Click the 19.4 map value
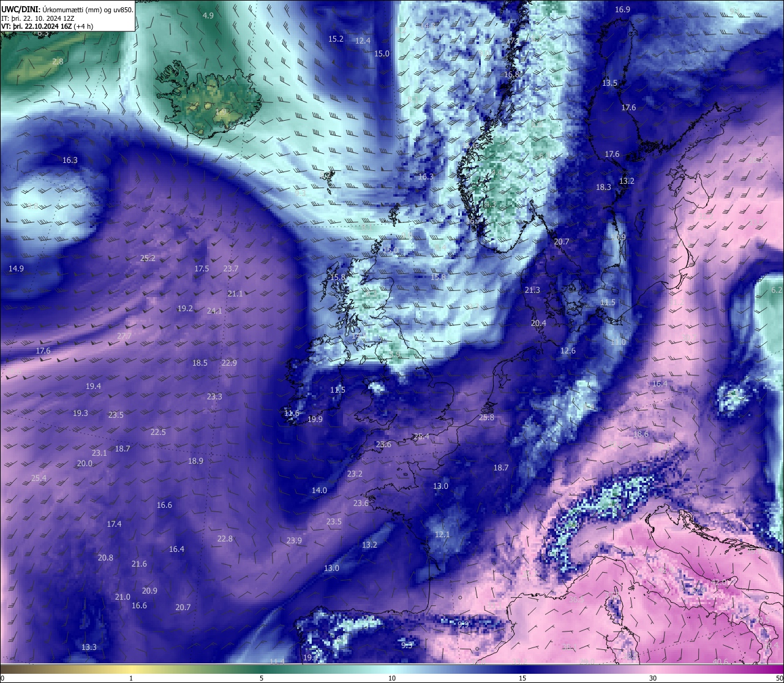 pos(93,386)
